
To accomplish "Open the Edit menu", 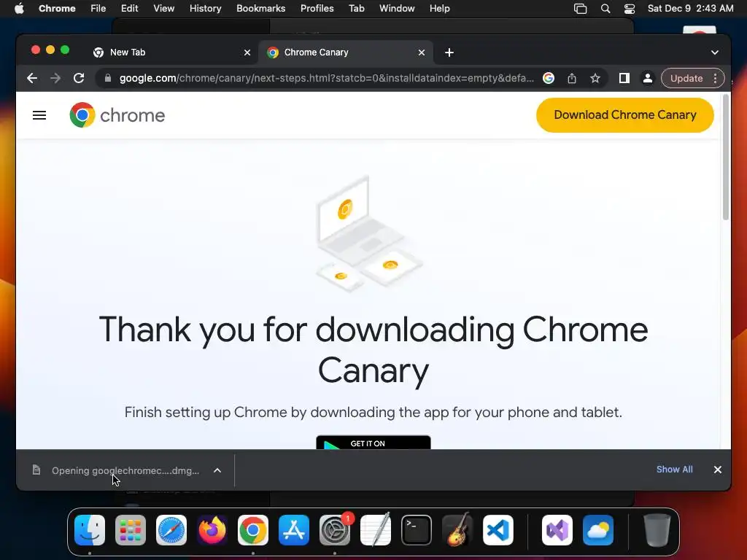I will (130, 9).
